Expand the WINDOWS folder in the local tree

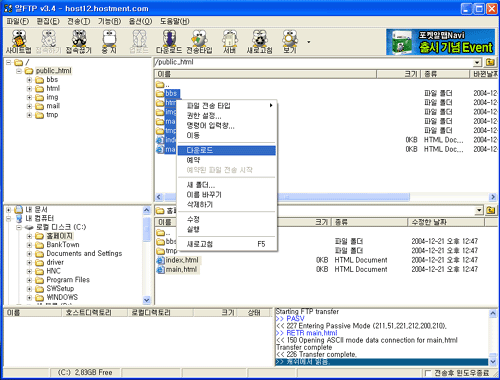tap(29, 298)
